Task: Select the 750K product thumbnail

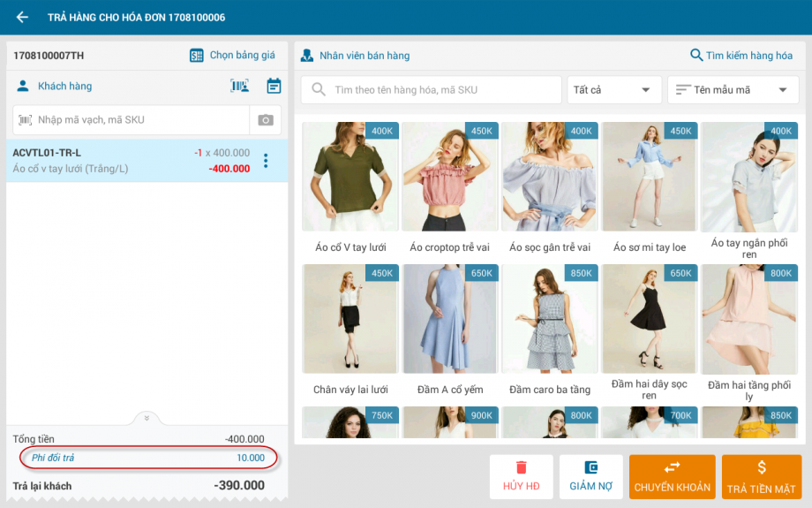Action: click(350, 422)
